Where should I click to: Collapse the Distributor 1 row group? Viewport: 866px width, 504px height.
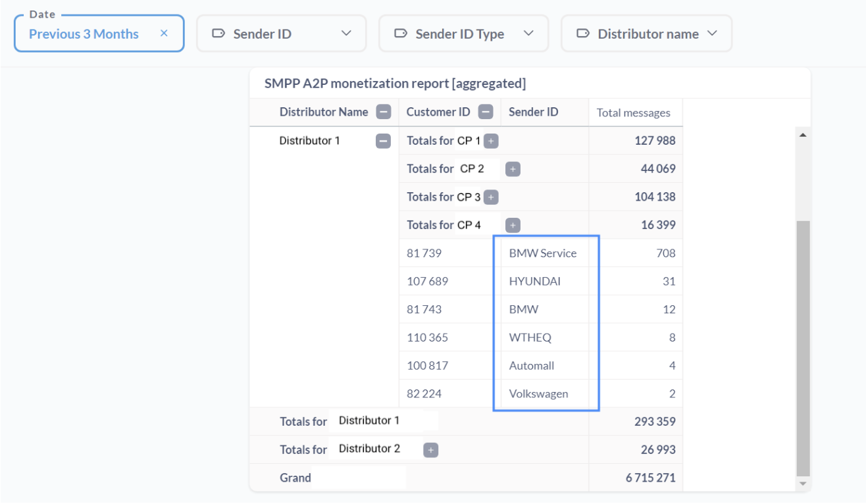[x=383, y=141]
